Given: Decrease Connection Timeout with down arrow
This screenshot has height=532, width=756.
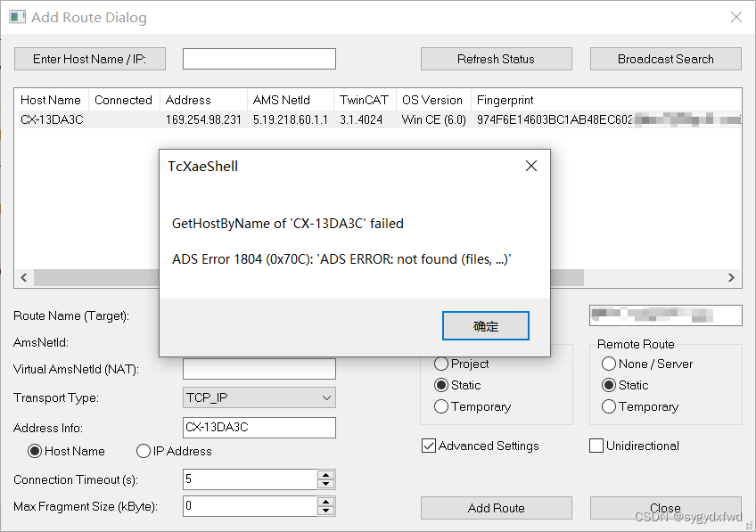Looking at the screenshot, I should [326, 484].
